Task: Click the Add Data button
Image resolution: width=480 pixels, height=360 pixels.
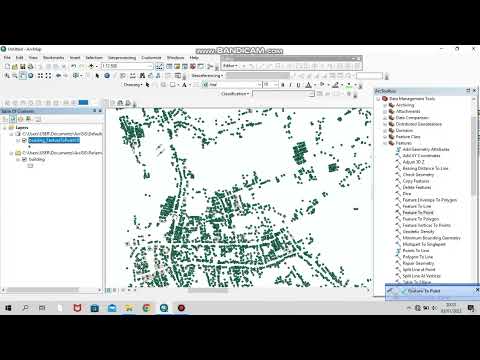Action: pyautogui.click(x=91, y=66)
